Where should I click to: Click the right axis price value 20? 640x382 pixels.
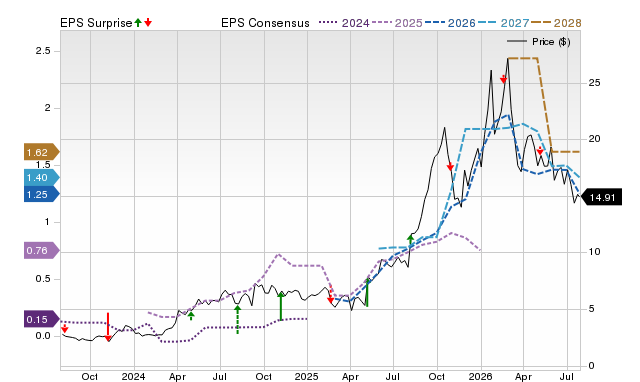point(594,139)
